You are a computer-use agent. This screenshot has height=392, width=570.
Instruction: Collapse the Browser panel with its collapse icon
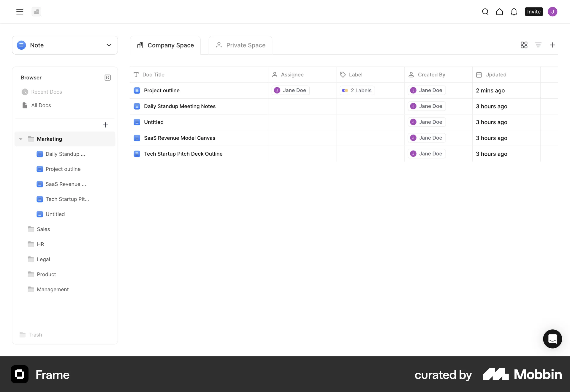107,78
